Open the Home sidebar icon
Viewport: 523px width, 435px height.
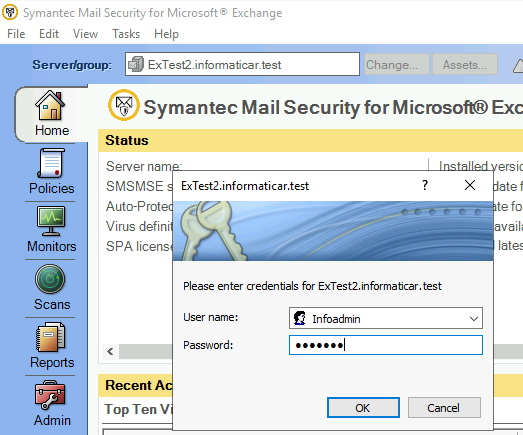50,105
